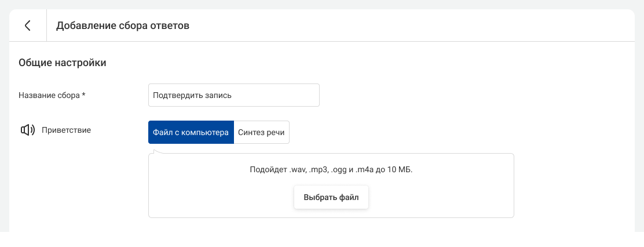The height and width of the screenshot is (247, 644).
Task: Click the required asterisk after Название сбора
Action: (83, 95)
